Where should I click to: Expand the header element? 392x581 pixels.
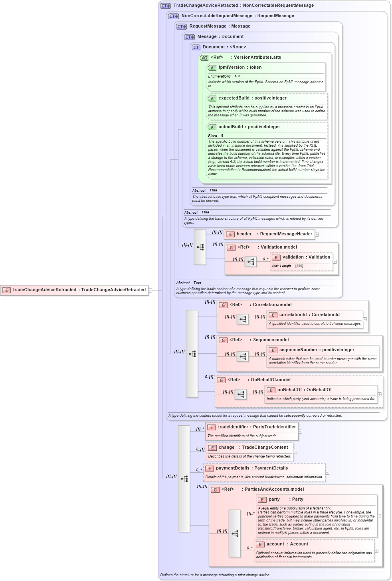[317, 235]
